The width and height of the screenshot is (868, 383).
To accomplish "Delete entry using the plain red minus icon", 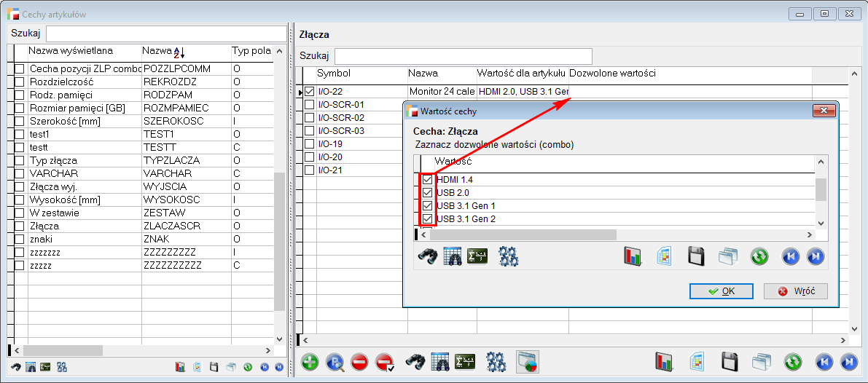I will coord(359,363).
